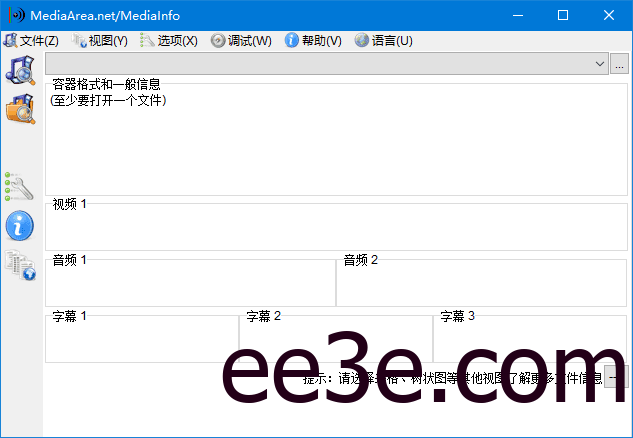Screen dimensions: 633x438
Task: Select the 视频 1 panel
Action: 336,226
